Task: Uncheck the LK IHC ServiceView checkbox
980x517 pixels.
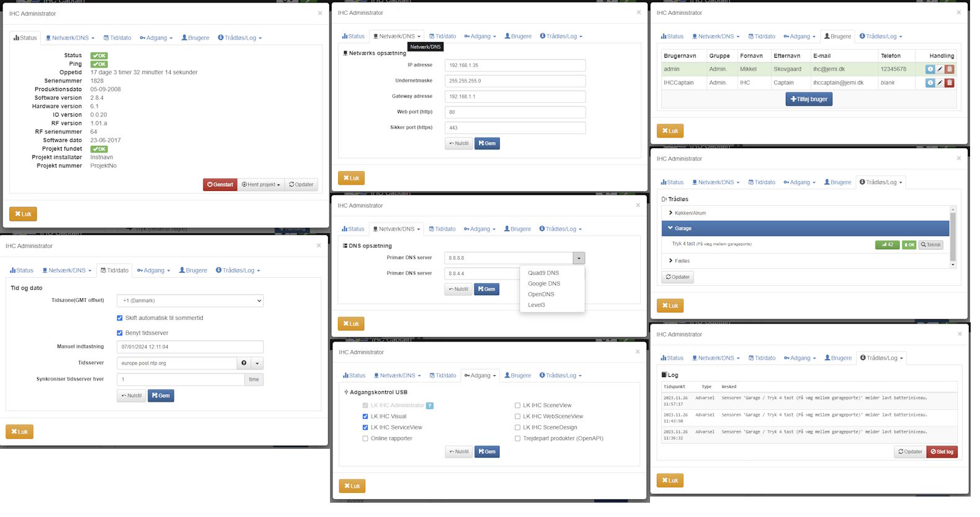Action: pos(365,428)
